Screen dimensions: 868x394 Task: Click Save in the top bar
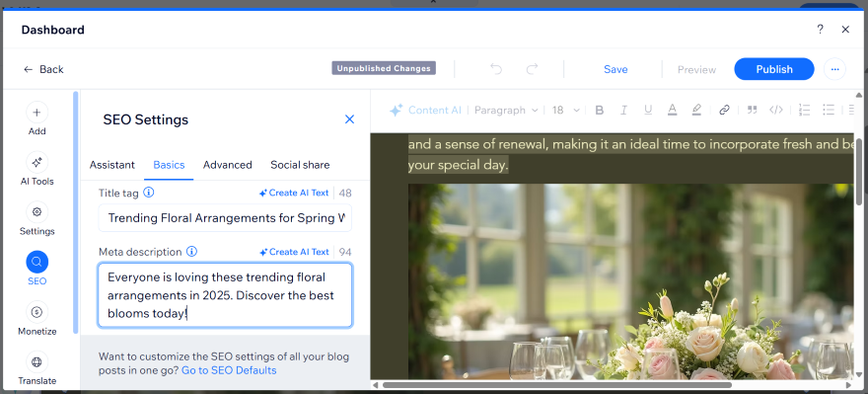point(615,69)
